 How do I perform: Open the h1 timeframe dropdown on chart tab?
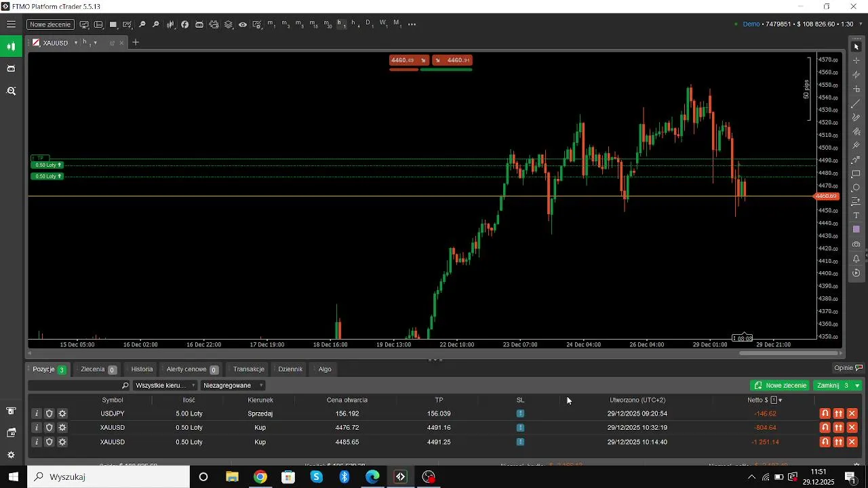point(96,43)
